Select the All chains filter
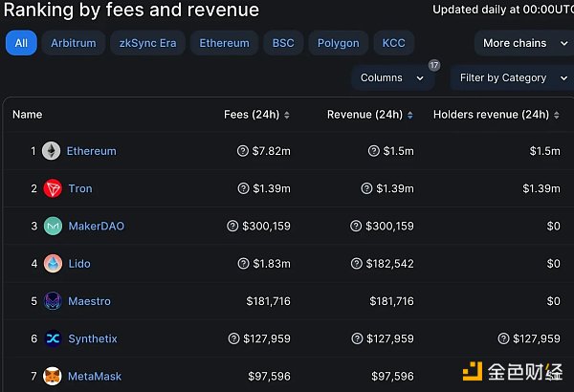 click(21, 43)
